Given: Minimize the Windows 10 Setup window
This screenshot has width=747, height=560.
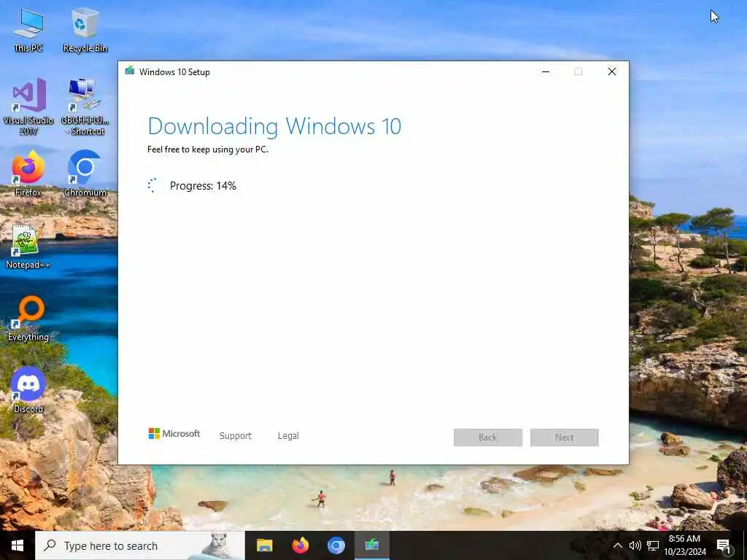Looking at the screenshot, I should tap(546, 71).
